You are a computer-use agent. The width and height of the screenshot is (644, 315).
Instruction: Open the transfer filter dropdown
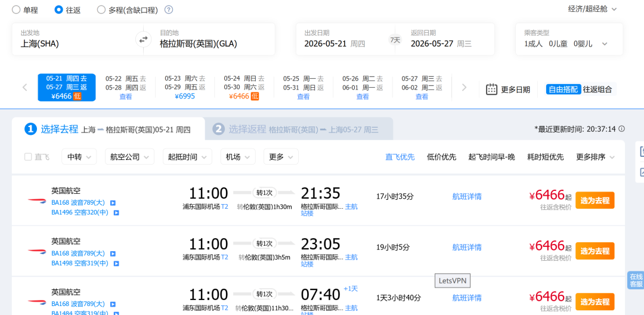point(79,157)
